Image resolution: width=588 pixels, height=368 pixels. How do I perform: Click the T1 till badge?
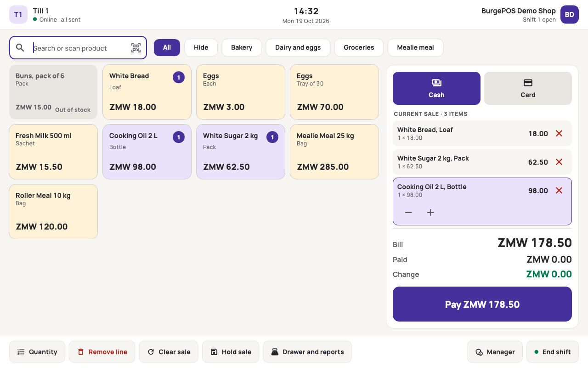[x=18, y=15]
